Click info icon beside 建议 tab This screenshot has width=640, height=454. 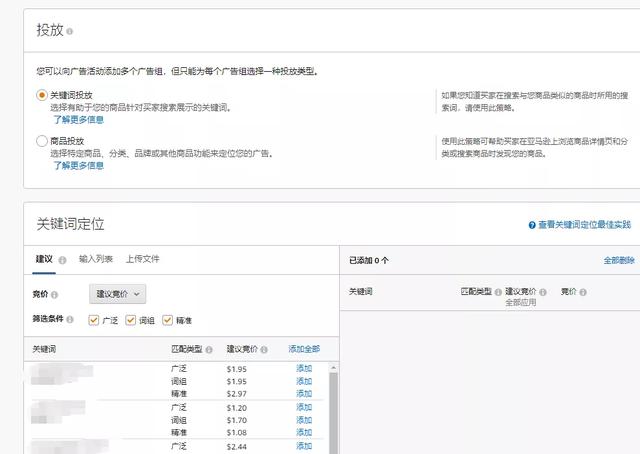pyautogui.click(x=62, y=260)
